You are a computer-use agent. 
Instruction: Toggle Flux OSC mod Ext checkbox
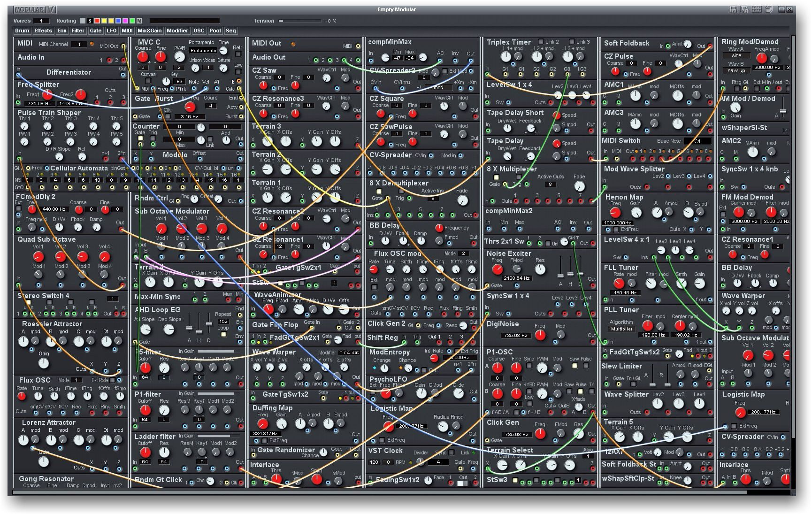click(x=374, y=287)
